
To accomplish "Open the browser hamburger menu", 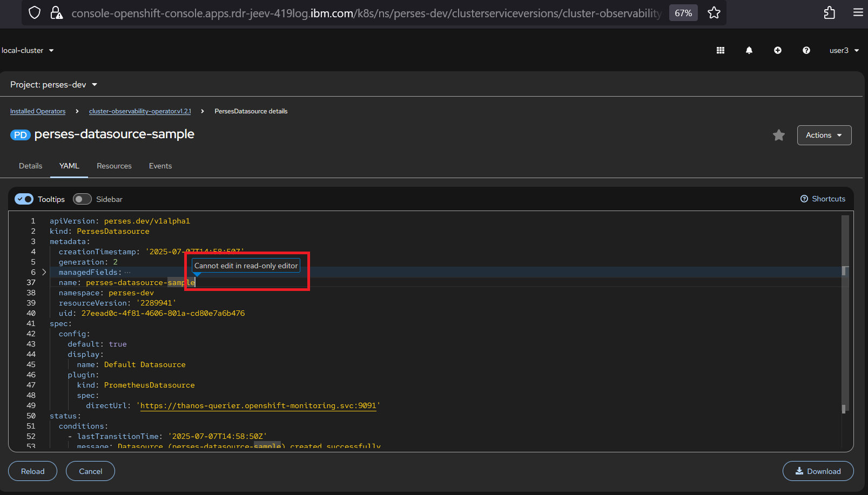I will point(858,12).
